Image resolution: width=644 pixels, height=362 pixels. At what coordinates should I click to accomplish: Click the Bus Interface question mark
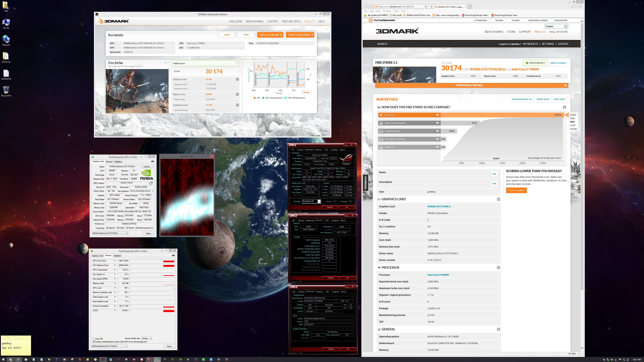click(x=152, y=191)
